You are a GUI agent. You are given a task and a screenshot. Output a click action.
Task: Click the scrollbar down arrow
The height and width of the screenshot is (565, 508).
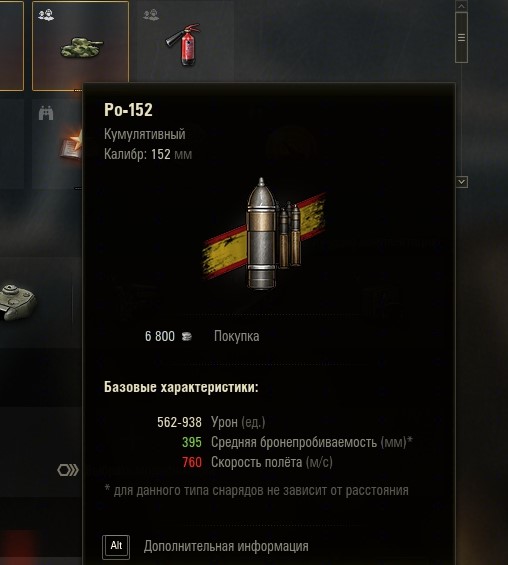point(462,182)
